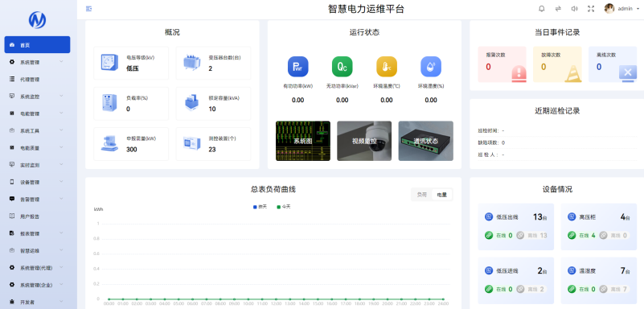Open 系统管理(代理) sidebar menu

click(x=37, y=267)
